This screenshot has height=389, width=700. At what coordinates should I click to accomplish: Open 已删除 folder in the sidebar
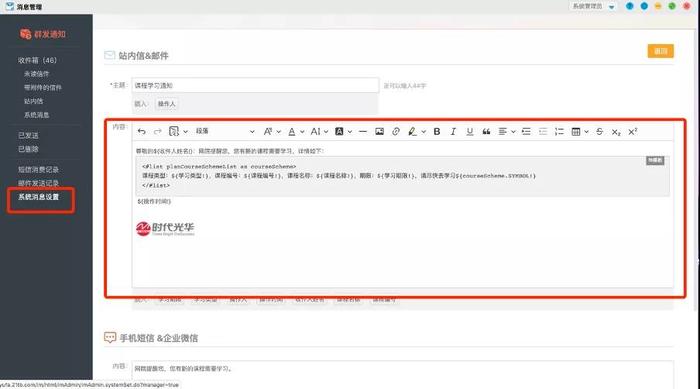click(x=28, y=149)
